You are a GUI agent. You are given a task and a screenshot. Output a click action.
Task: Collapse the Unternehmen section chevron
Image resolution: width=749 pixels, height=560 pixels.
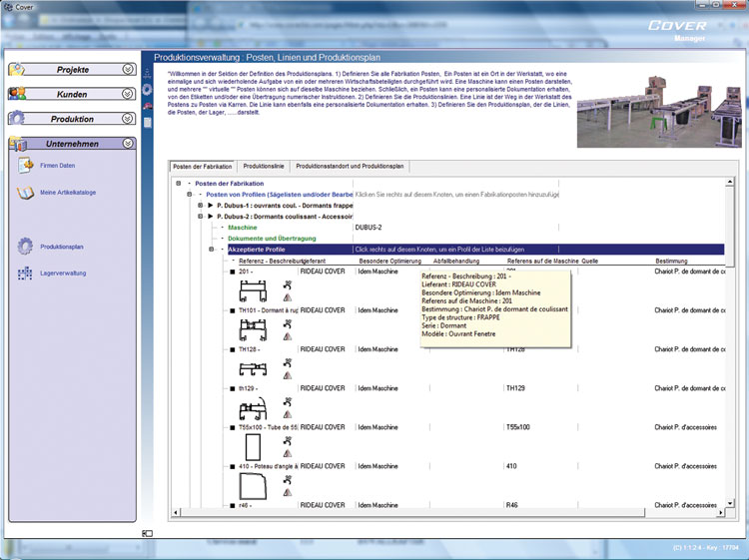[128, 143]
